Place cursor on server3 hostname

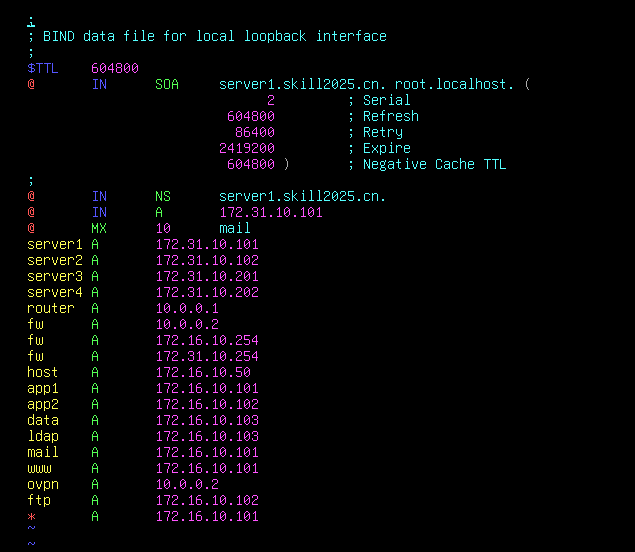[55, 276]
